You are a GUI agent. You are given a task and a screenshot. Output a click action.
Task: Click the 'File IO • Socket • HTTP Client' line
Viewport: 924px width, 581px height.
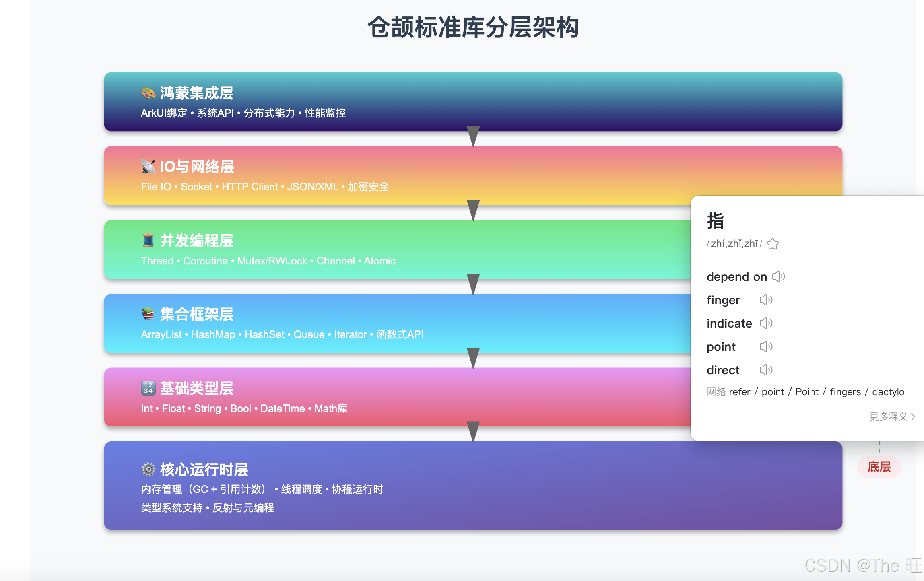coord(265,187)
